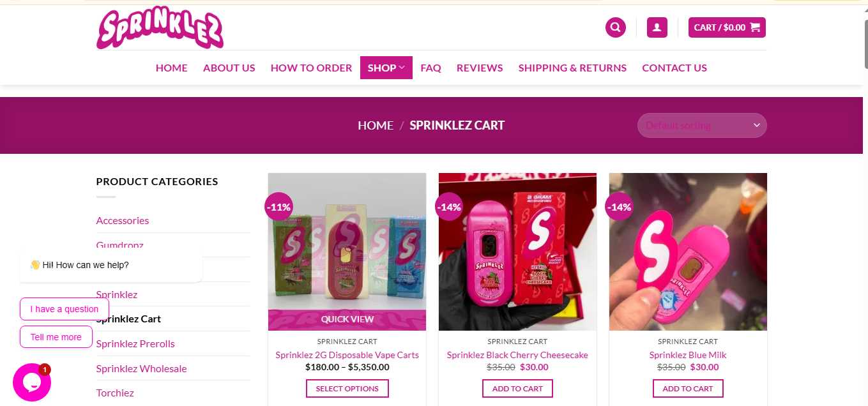Open the Accessories category link
868x406 pixels.
[123, 220]
